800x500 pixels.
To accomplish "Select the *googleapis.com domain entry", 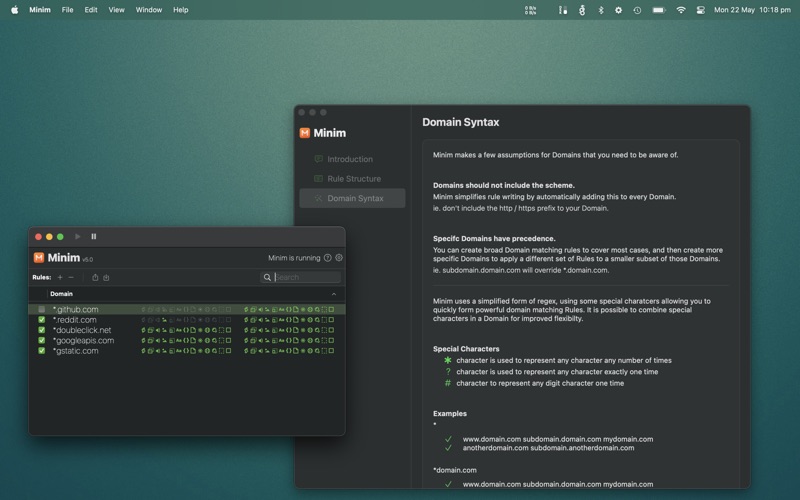I will pos(83,340).
